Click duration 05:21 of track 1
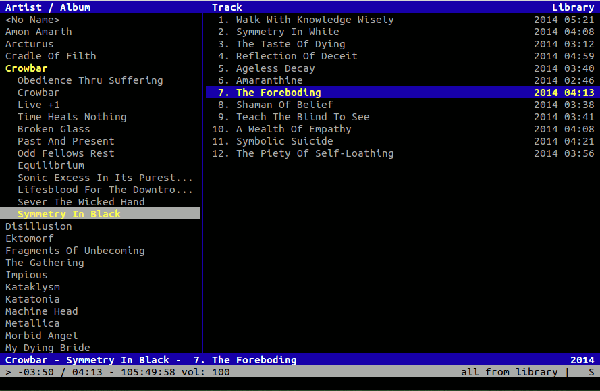The height and width of the screenshot is (391, 600). [579, 20]
